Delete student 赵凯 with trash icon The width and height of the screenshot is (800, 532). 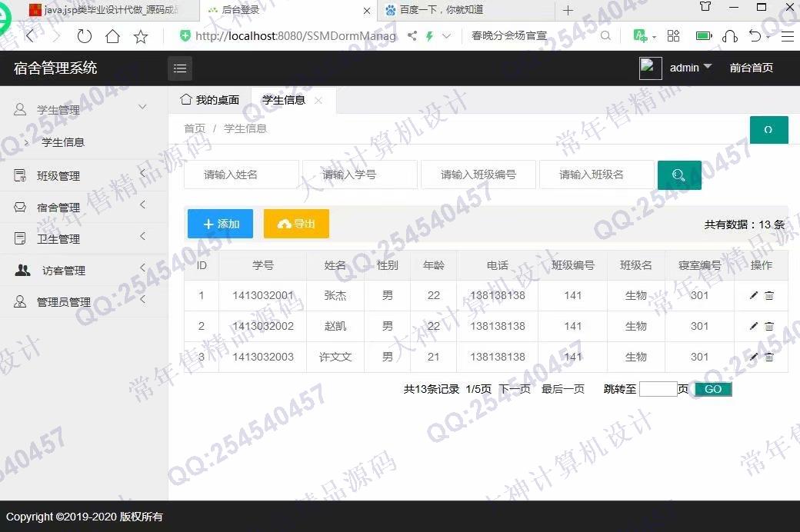769,327
